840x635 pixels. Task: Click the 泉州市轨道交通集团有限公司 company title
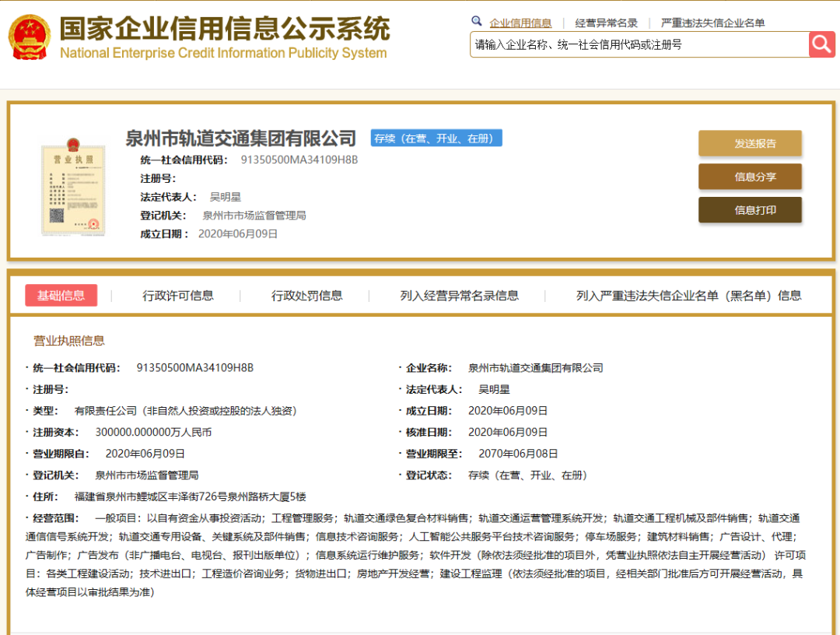(240, 139)
